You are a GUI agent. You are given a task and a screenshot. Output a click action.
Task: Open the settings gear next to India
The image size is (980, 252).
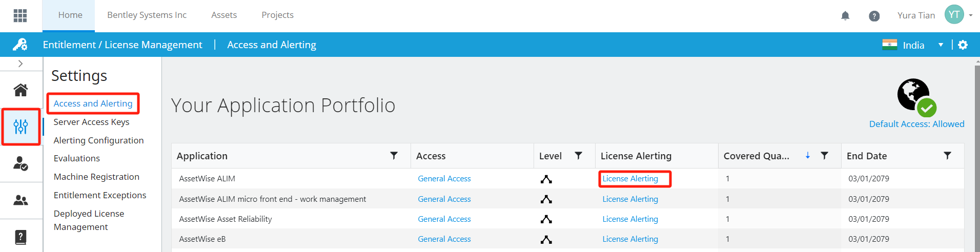pos(963,45)
